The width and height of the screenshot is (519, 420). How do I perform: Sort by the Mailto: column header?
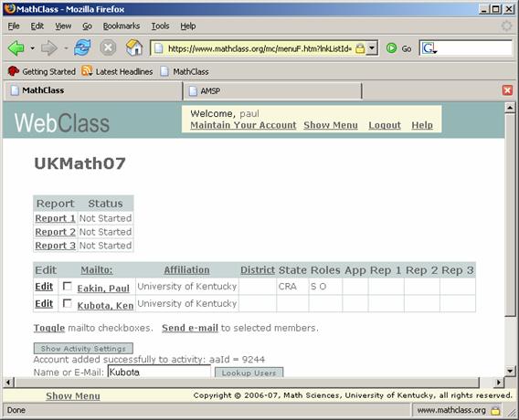point(97,270)
